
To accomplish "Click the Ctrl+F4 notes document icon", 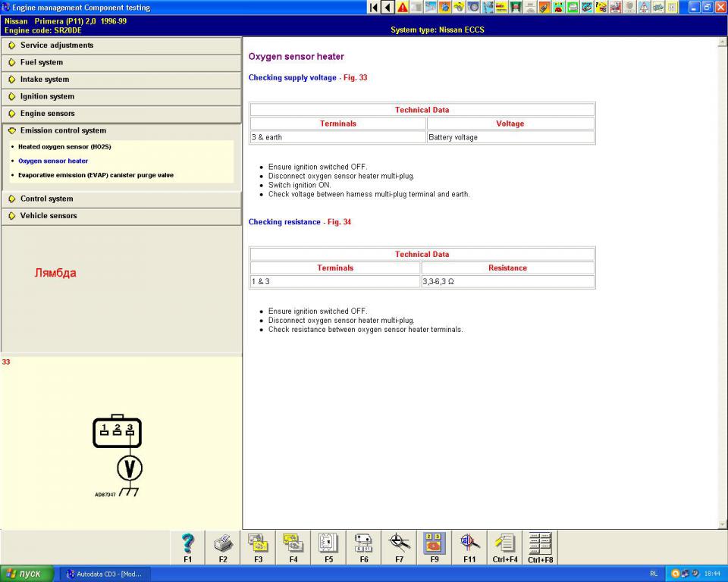I will tap(505, 548).
